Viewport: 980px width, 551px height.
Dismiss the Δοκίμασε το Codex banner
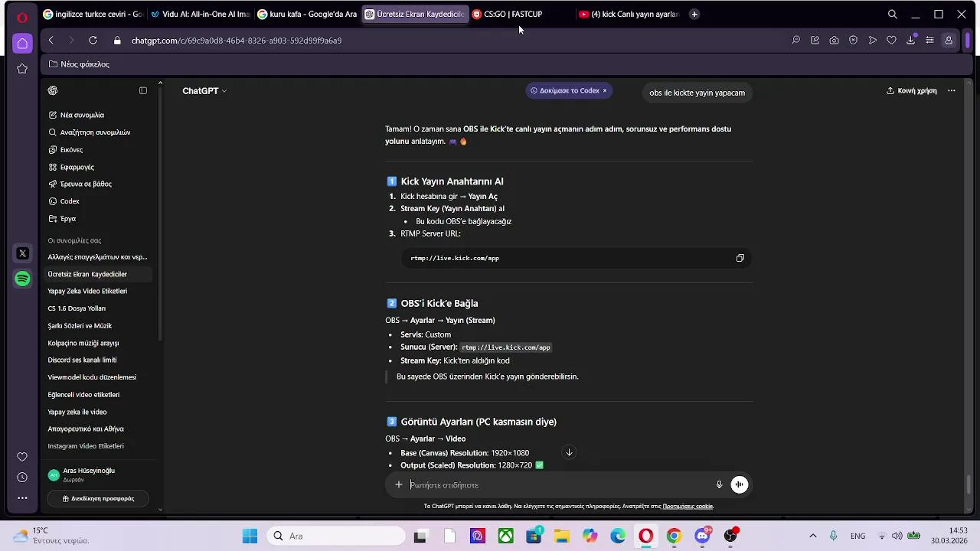[604, 90]
